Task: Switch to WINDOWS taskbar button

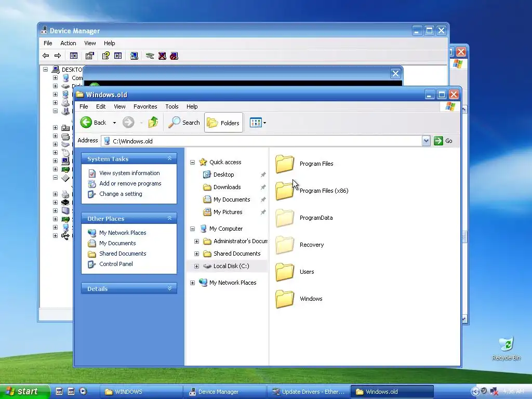Action: [x=140, y=392]
